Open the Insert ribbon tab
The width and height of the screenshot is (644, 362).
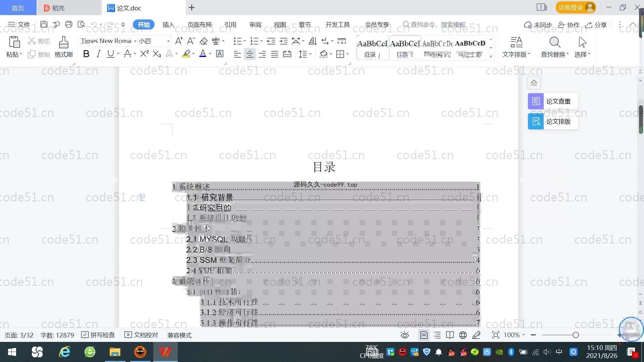pos(168,24)
